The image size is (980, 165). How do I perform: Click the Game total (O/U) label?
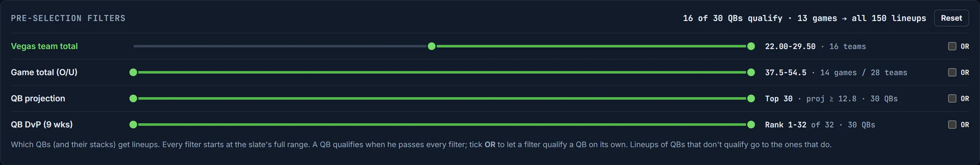coord(44,72)
